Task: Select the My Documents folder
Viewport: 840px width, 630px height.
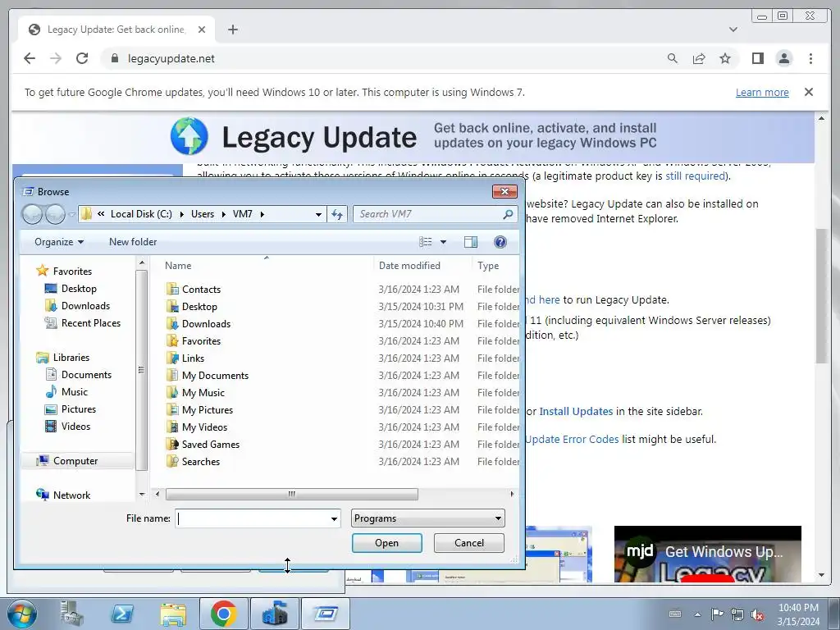Action: (215, 376)
